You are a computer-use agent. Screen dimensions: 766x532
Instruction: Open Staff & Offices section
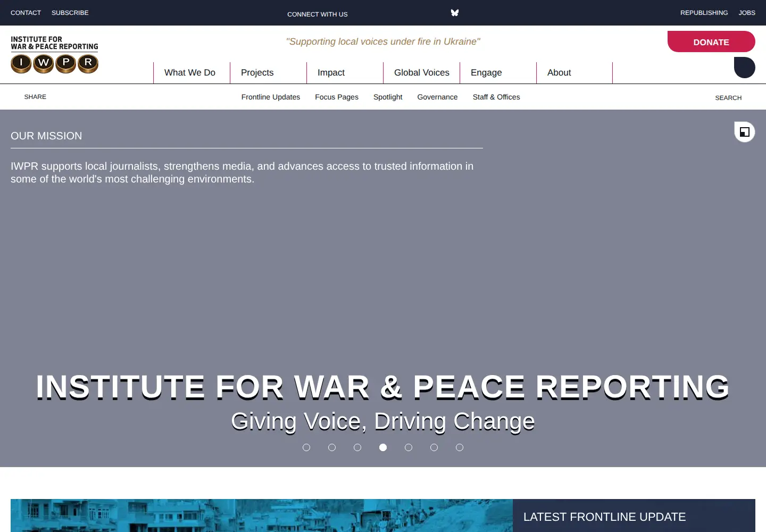click(496, 97)
